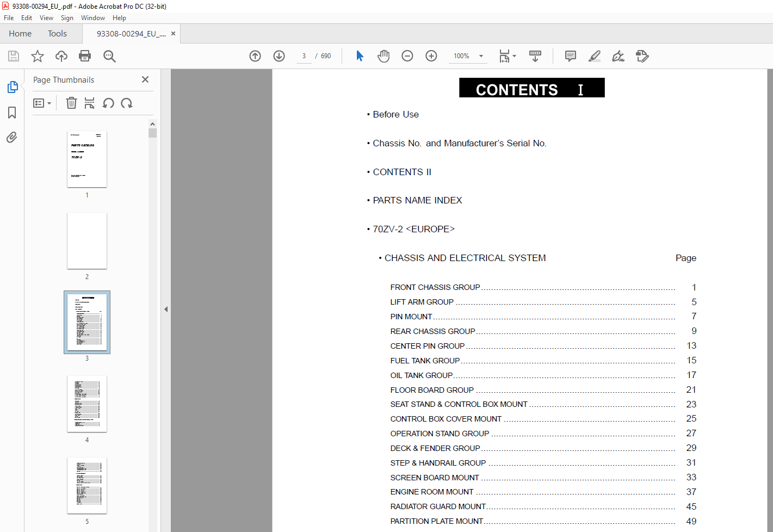Select page 5 thumbnail
Viewport: 773px width, 532px height.
click(87, 486)
